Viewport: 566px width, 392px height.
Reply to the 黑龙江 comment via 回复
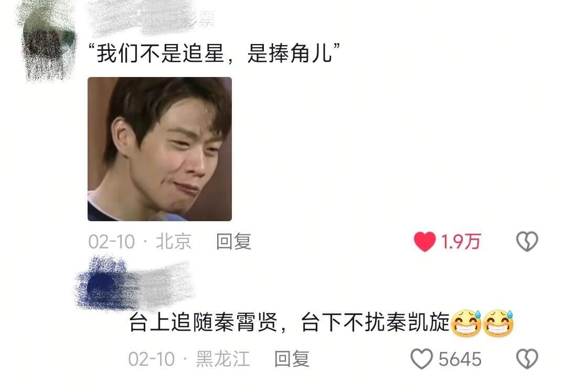click(x=292, y=359)
